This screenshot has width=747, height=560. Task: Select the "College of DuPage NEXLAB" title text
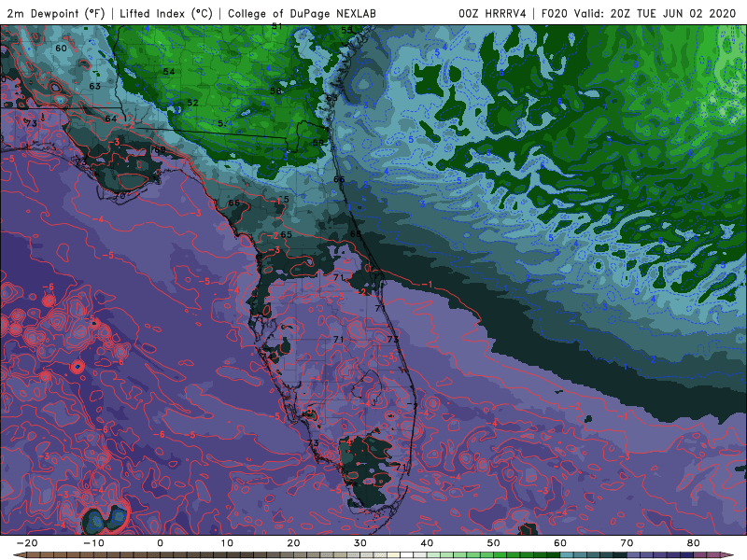point(302,13)
